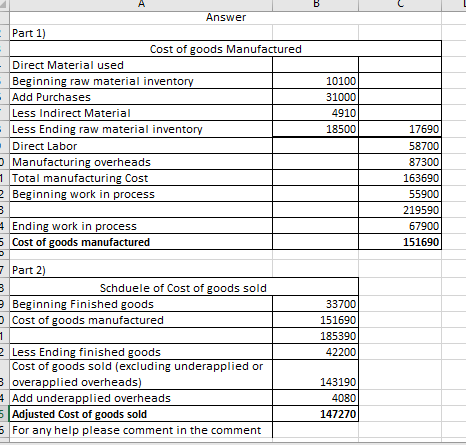Select the 'Part 2)' cell

pyautogui.click(x=141, y=270)
